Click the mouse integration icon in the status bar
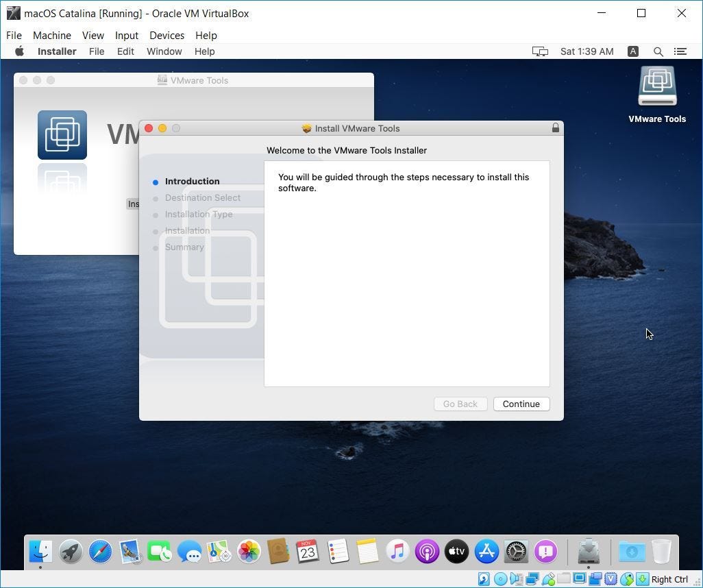 (627, 579)
